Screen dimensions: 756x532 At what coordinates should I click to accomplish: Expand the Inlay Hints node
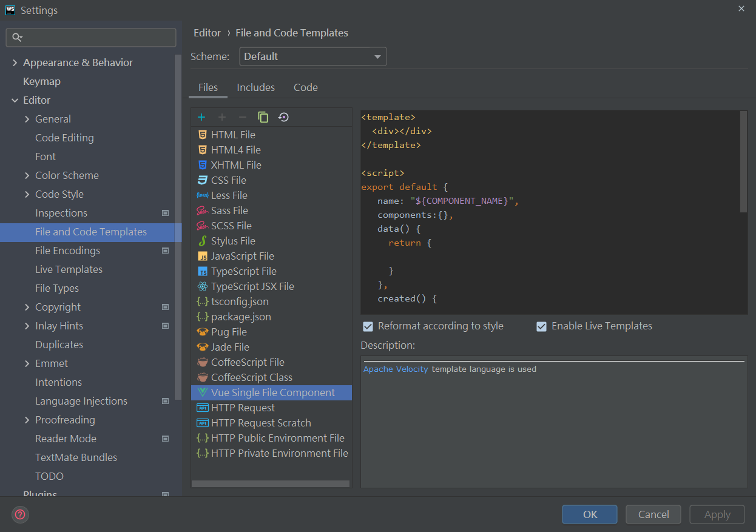[27, 326]
